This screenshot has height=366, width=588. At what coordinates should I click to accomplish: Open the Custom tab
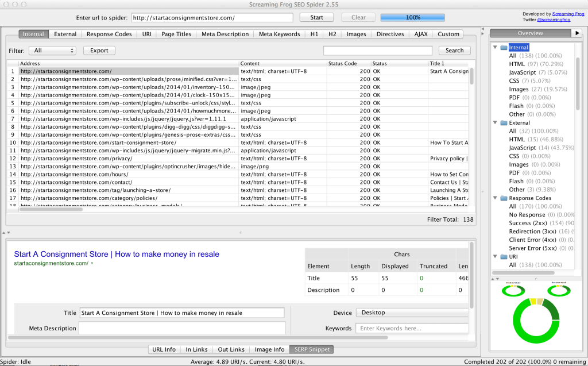click(448, 34)
